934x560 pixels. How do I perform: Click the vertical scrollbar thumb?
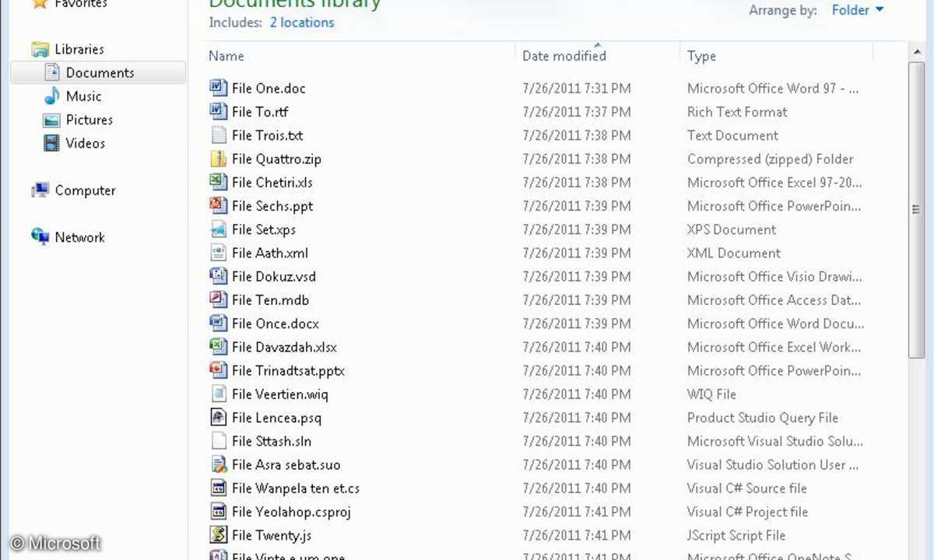pos(916,208)
